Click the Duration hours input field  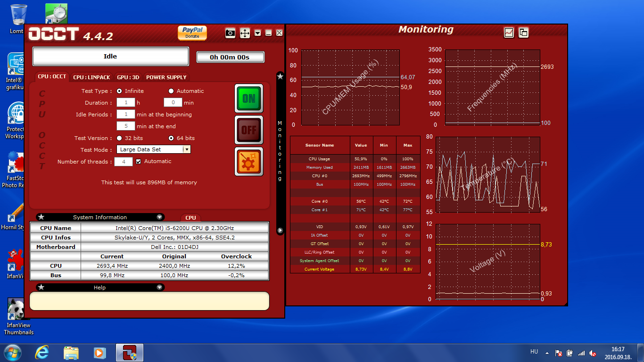[125, 102]
